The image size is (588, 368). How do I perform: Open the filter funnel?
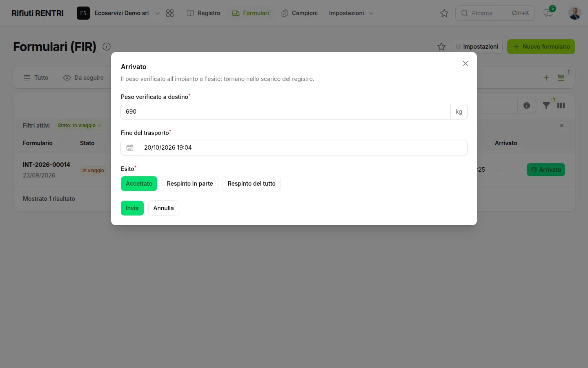(546, 105)
